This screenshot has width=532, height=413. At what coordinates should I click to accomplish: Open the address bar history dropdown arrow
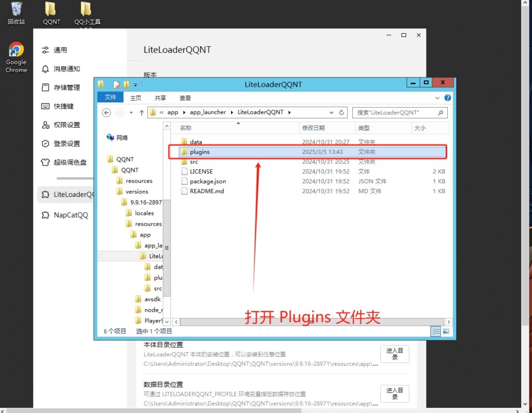331,112
